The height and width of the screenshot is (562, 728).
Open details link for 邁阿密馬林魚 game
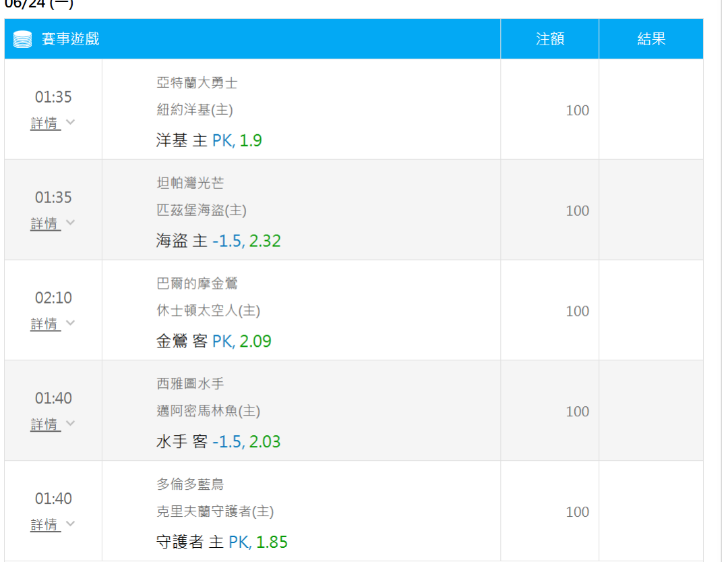pos(46,424)
